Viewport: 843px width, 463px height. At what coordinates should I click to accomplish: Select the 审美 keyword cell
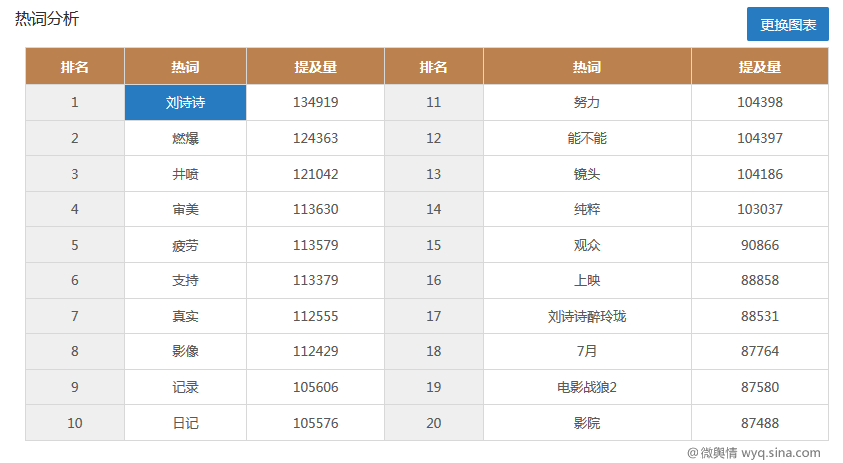(x=185, y=209)
